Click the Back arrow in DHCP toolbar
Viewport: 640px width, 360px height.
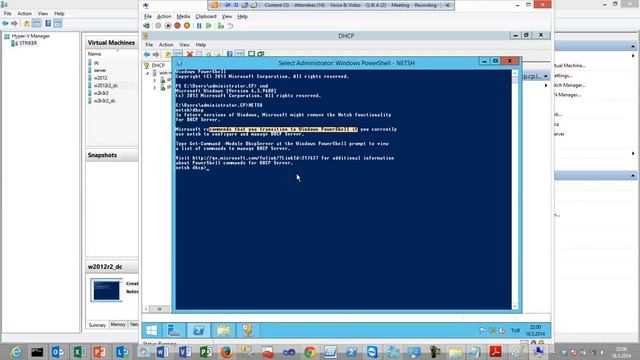pos(147,54)
